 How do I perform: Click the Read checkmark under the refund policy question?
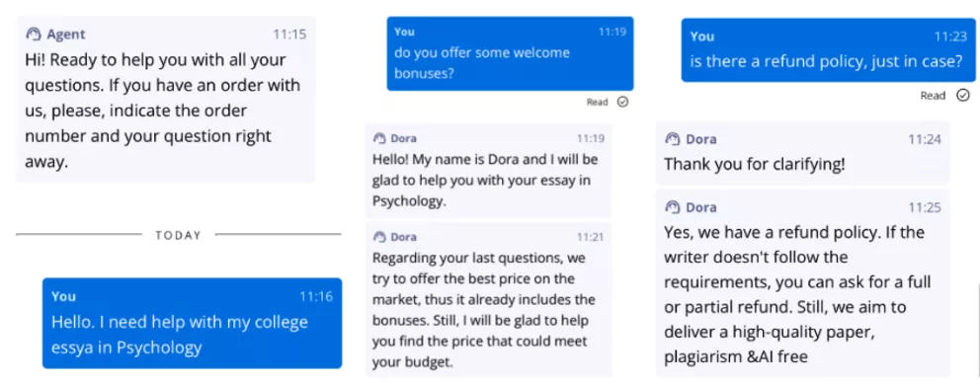963,96
